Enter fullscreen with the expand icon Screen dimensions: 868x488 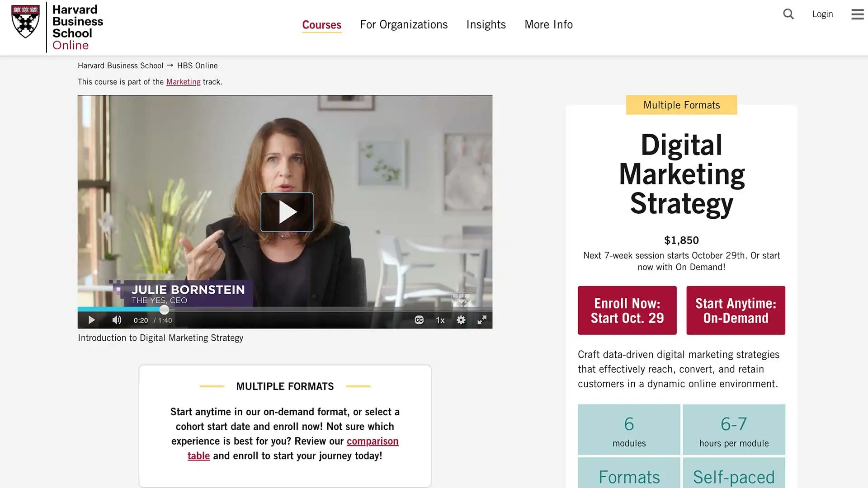(x=482, y=320)
